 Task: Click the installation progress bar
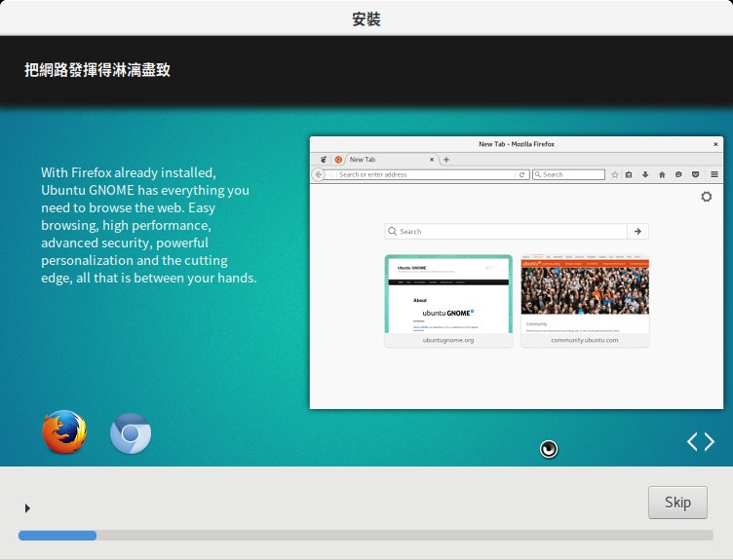pos(366,535)
